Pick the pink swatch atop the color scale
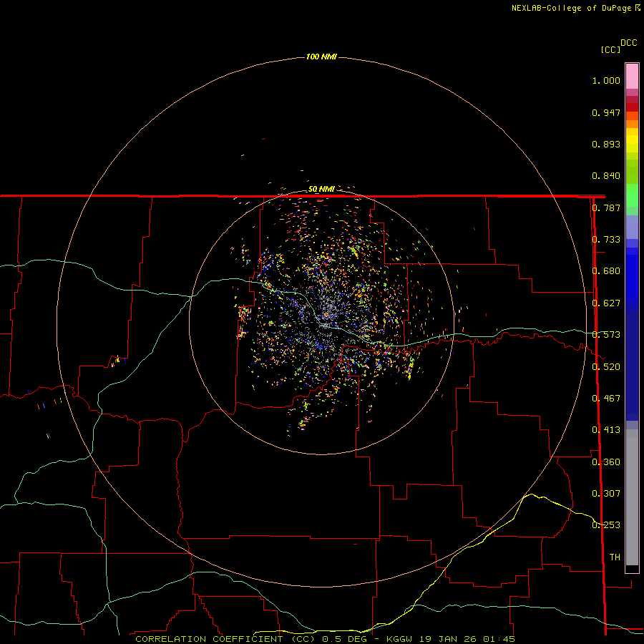This screenshot has height=644, width=644. [x=632, y=77]
